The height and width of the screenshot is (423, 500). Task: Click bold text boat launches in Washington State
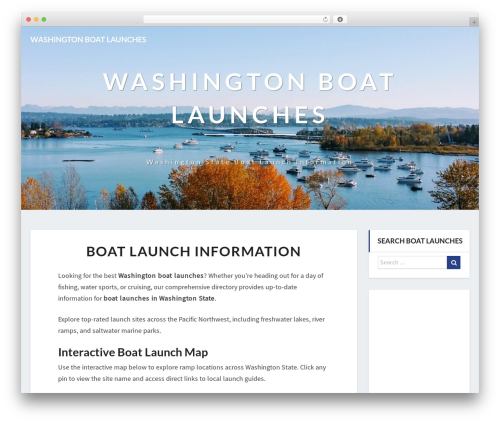159,298
